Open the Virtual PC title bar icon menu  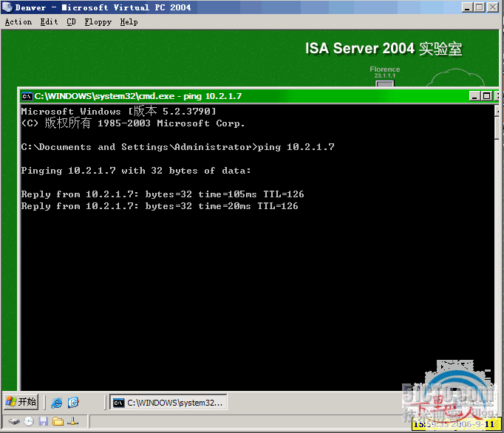(7, 7)
